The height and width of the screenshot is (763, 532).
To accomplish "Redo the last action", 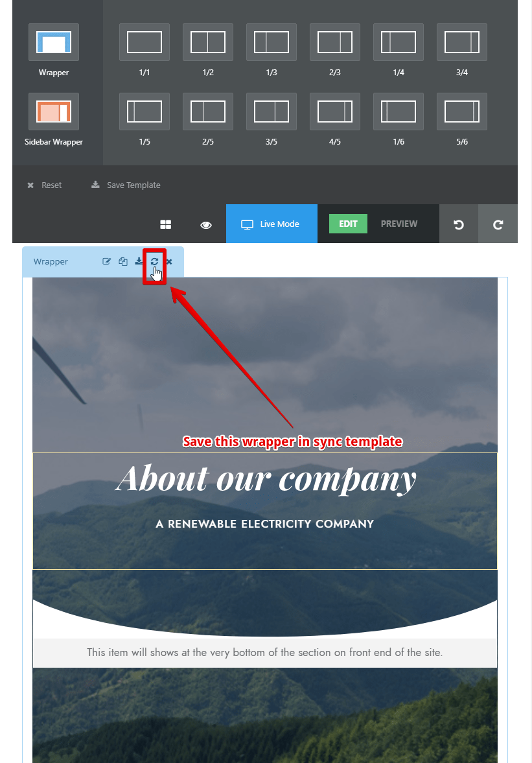I will click(498, 224).
